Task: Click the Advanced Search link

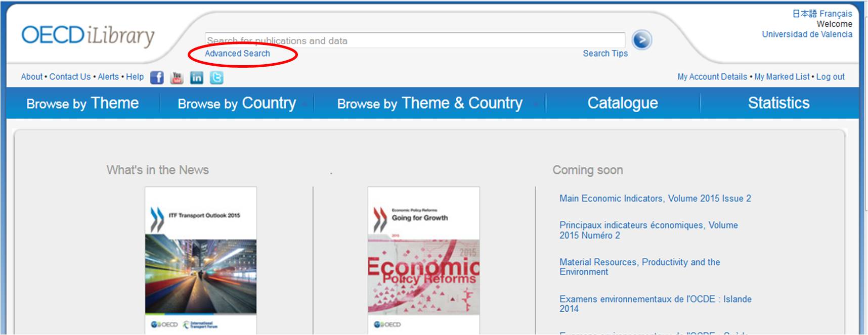Action: pos(237,54)
